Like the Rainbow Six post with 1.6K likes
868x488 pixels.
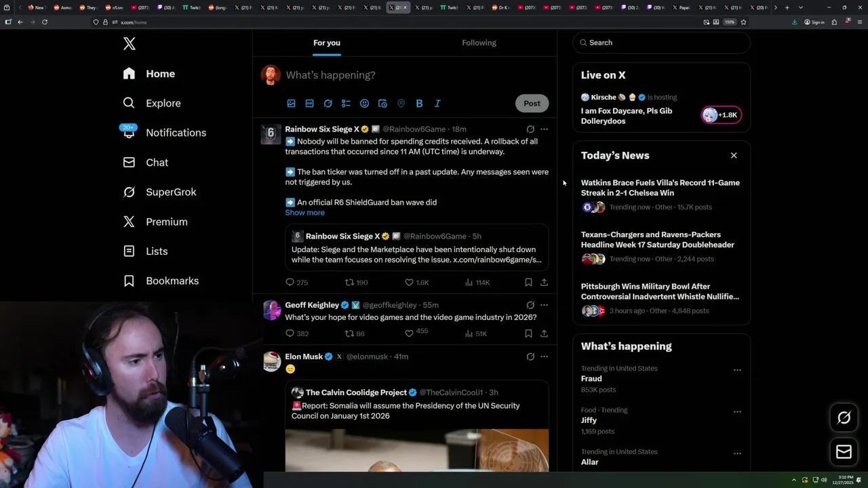416,283
